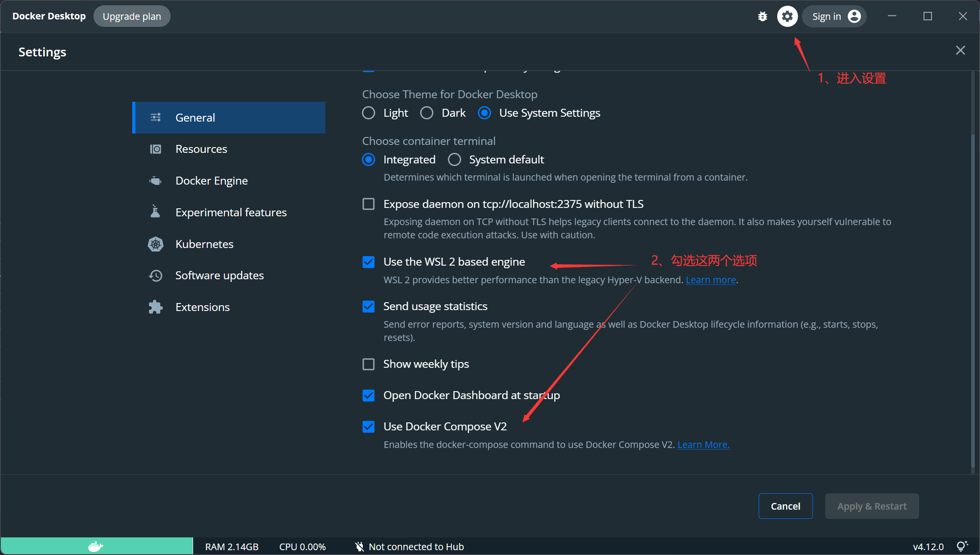
Task: Open WSL 2 Learn more link
Action: coord(711,280)
